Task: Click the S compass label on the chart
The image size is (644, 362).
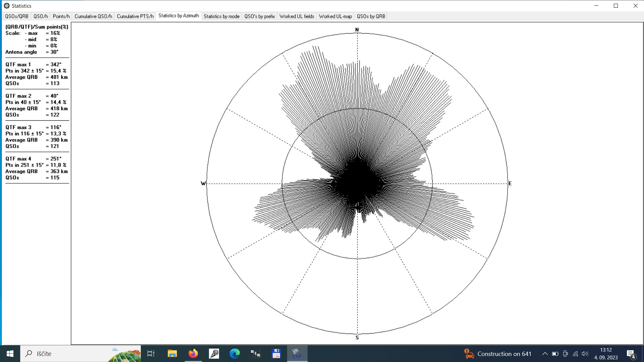Action: (357, 338)
